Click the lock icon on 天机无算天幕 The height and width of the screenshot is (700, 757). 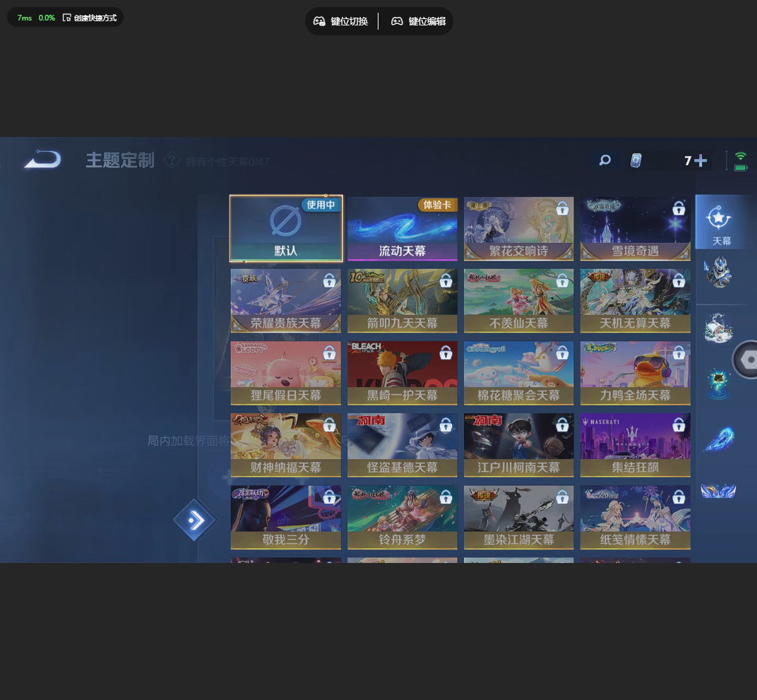pyautogui.click(x=679, y=280)
